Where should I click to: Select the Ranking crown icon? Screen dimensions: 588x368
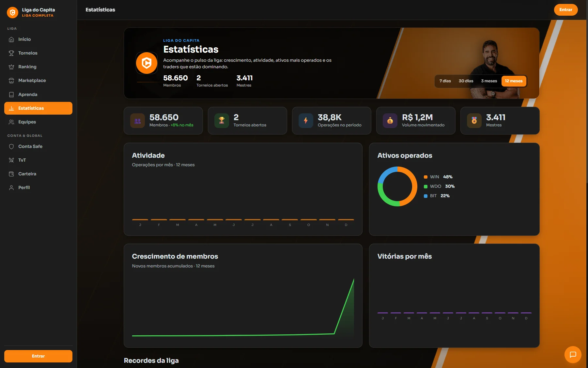pyautogui.click(x=11, y=67)
